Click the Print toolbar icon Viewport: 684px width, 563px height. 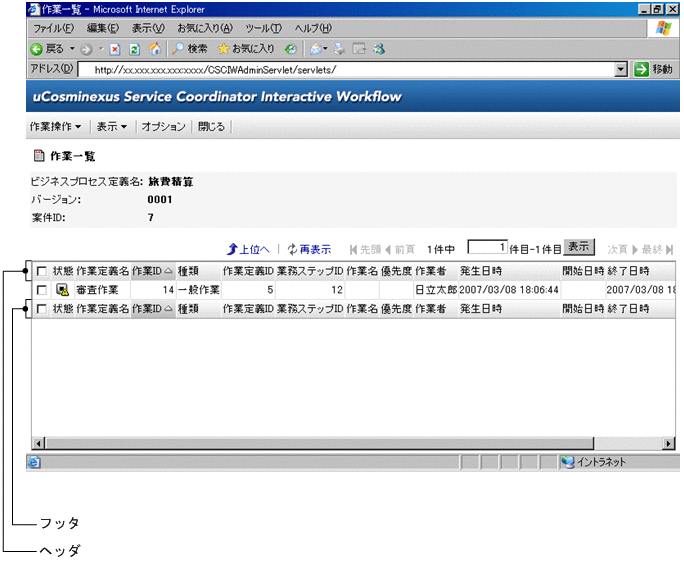pyautogui.click(x=339, y=49)
